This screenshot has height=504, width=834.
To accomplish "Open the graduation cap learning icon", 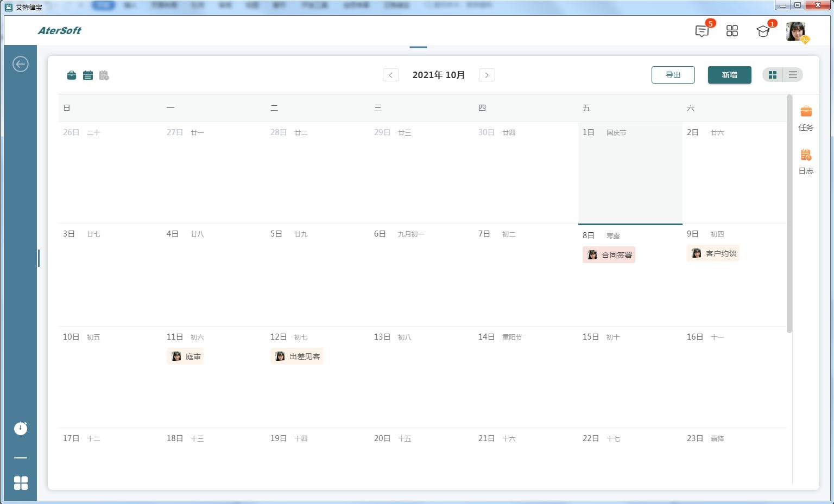I will 763,31.
